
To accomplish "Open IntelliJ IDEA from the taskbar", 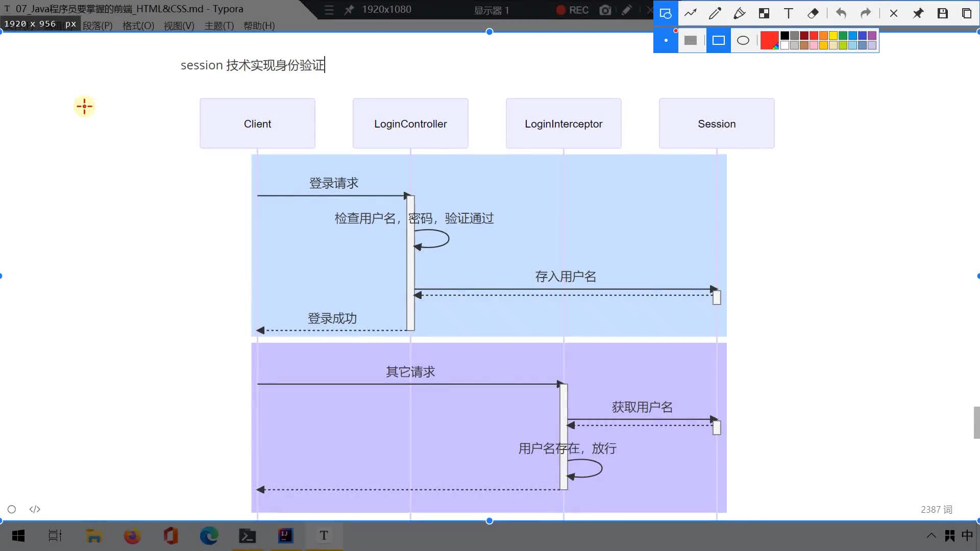I will pyautogui.click(x=285, y=536).
